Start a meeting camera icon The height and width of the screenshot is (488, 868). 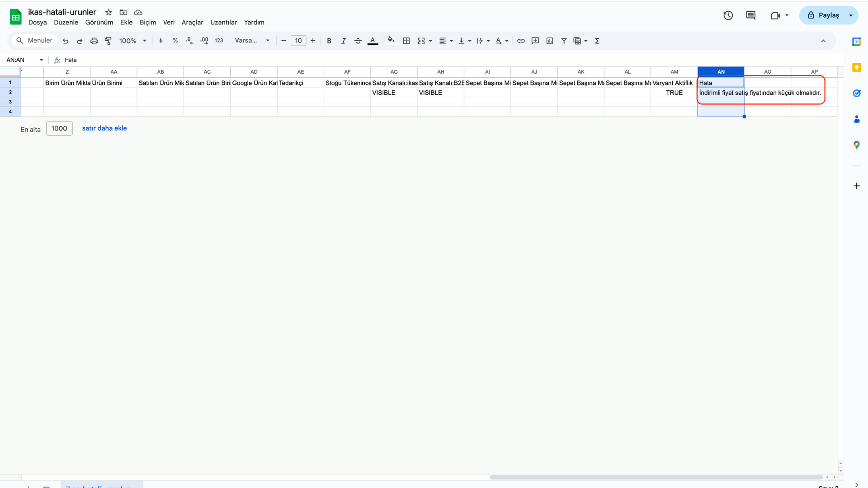pos(776,15)
